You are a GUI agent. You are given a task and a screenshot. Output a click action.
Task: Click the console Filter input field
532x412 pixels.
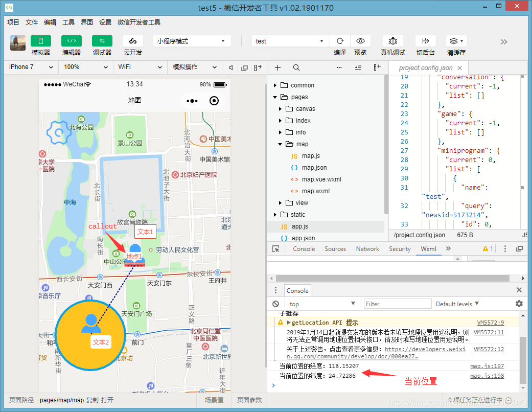[397, 304]
